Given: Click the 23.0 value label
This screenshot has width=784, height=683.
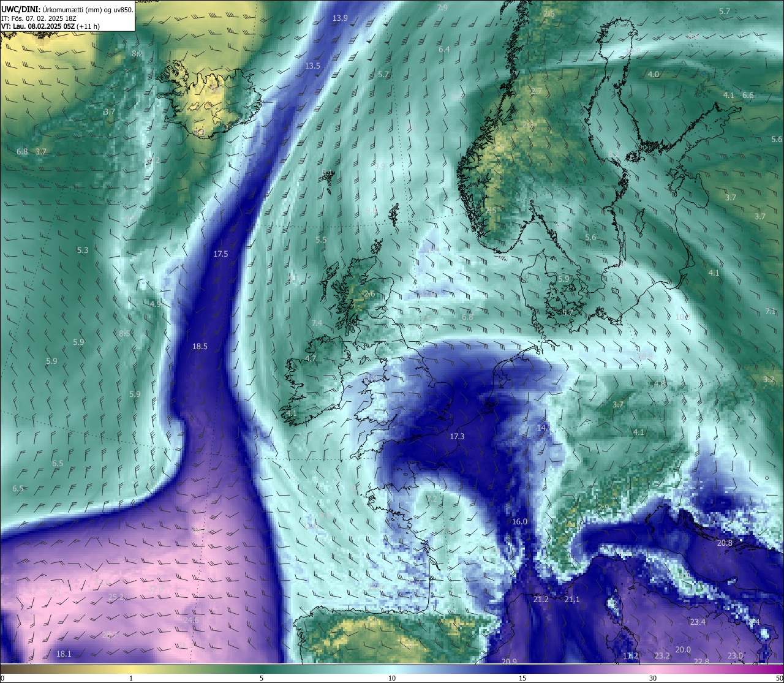Looking at the screenshot, I should tap(735, 655).
